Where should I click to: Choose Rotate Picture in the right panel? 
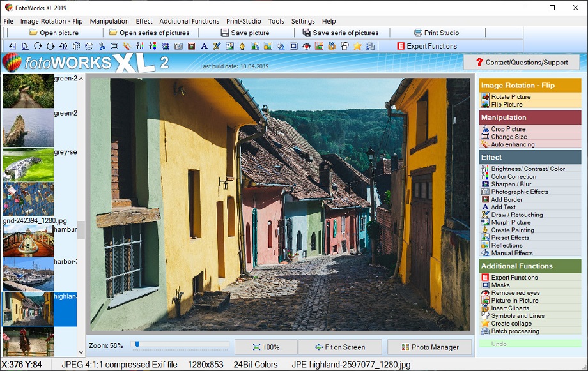tap(511, 97)
